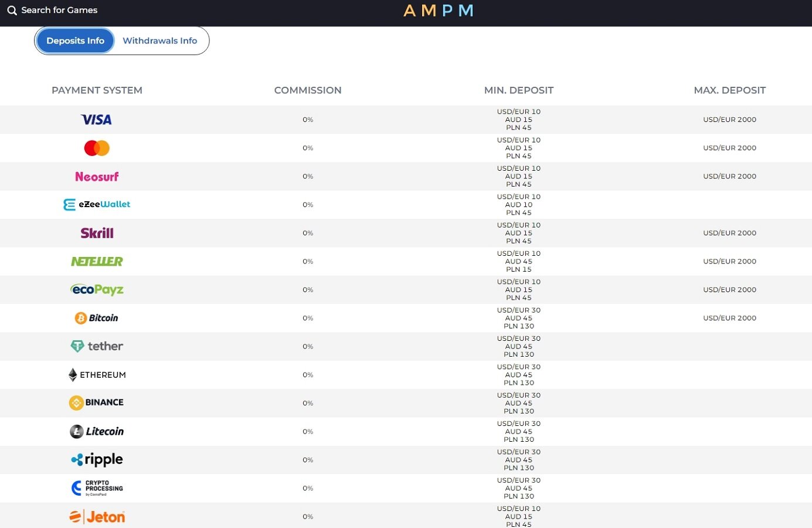
Task: Click the 0% commission in the ripple row
Action: (308, 460)
